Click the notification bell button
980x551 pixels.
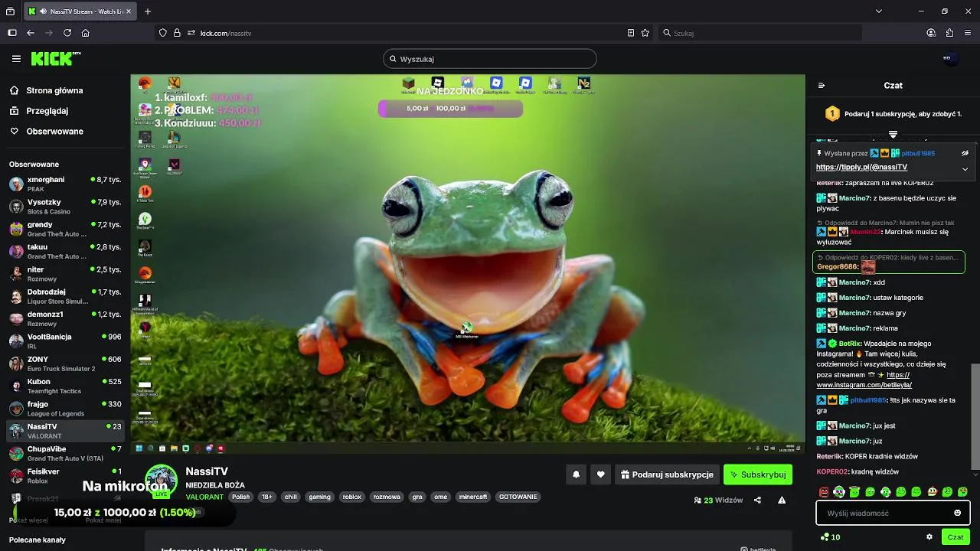pyautogui.click(x=576, y=474)
